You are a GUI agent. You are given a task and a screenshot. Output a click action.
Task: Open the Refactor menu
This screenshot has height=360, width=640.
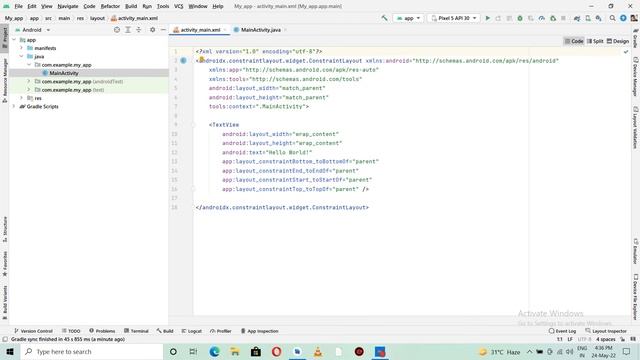(x=110, y=6)
